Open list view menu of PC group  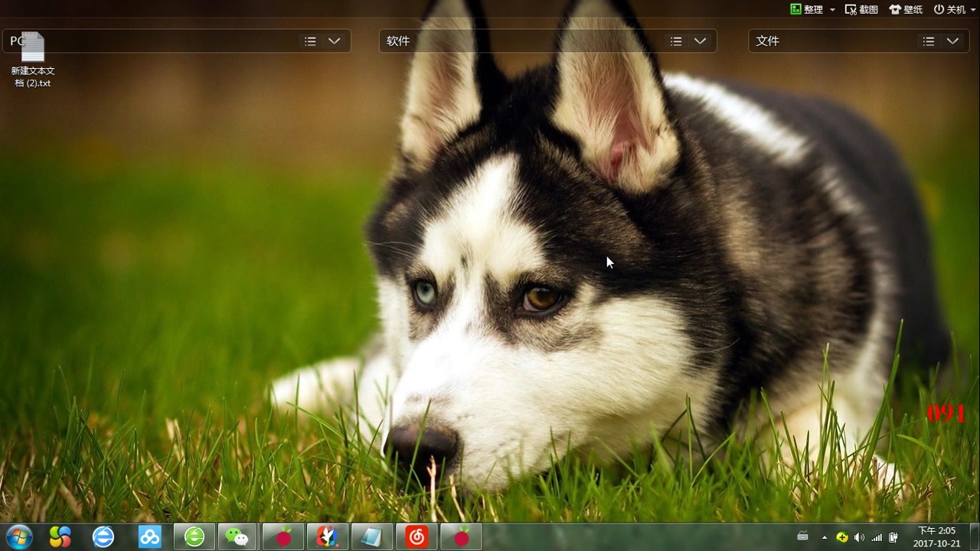tap(310, 41)
